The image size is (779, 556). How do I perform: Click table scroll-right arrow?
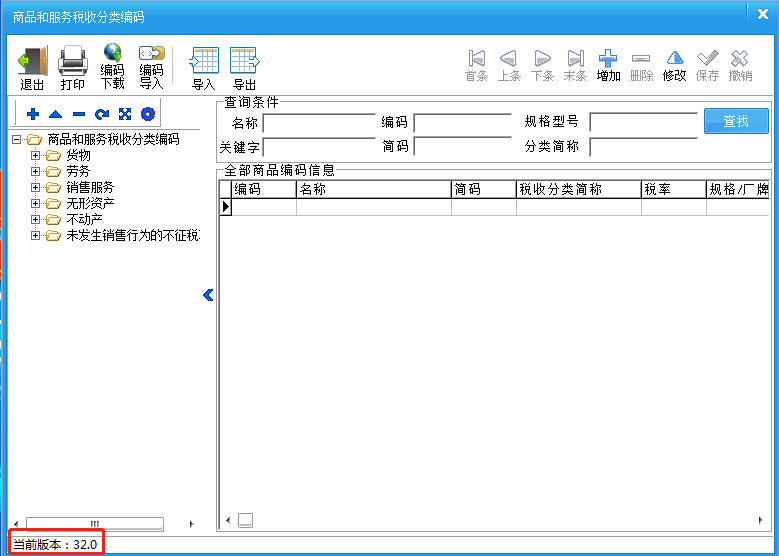coord(761,520)
